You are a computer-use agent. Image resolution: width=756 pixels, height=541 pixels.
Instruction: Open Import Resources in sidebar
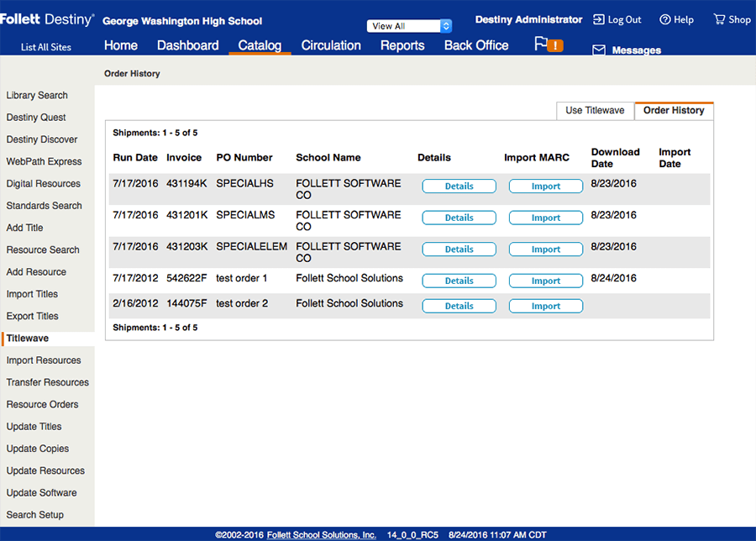[x=44, y=360]
